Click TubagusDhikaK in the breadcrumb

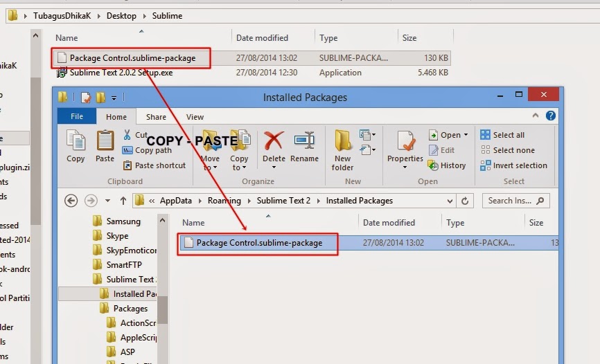[x=62, y=16]
